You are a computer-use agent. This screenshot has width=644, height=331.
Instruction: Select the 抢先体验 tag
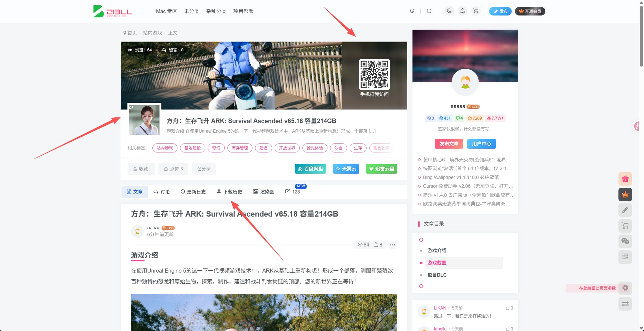[315, 148]
